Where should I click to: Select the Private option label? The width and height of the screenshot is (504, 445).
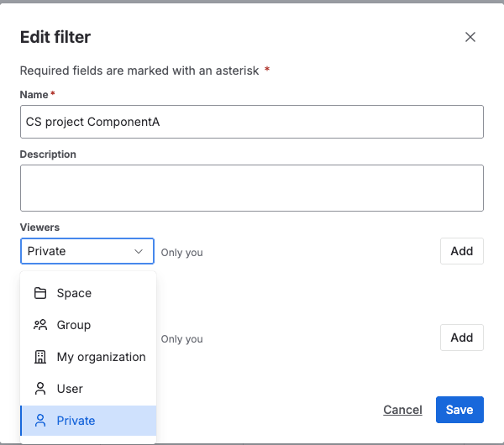(x=76, y=421)
